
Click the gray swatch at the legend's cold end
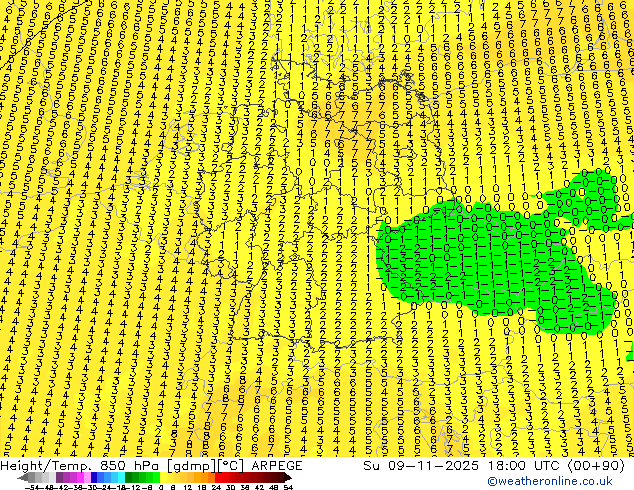(31, 478)
